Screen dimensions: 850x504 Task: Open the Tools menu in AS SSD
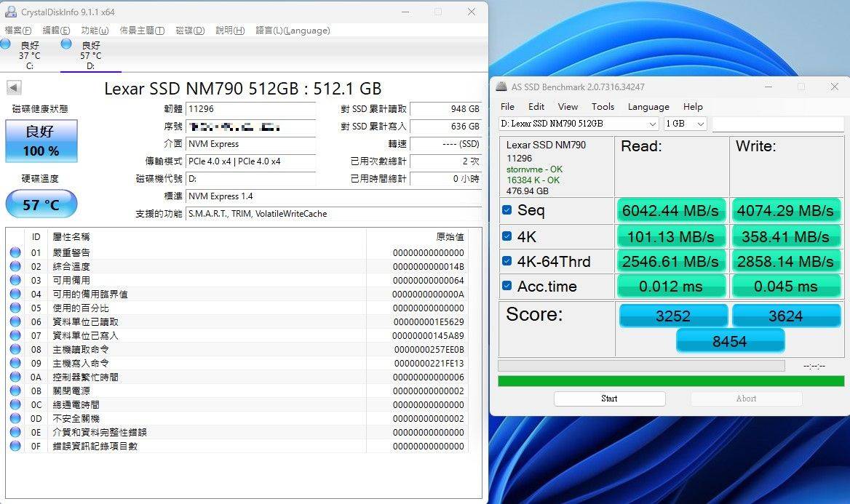pos(603,106)
